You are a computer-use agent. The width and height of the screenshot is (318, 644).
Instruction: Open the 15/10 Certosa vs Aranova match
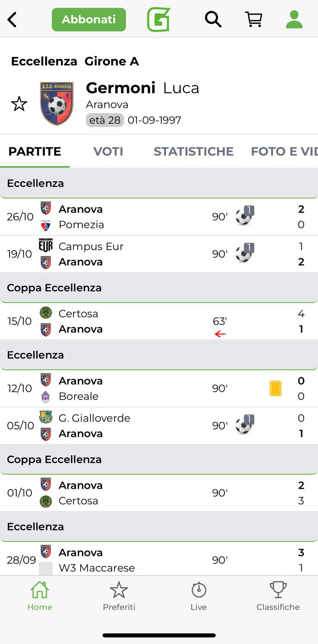(x=129, y=321)
